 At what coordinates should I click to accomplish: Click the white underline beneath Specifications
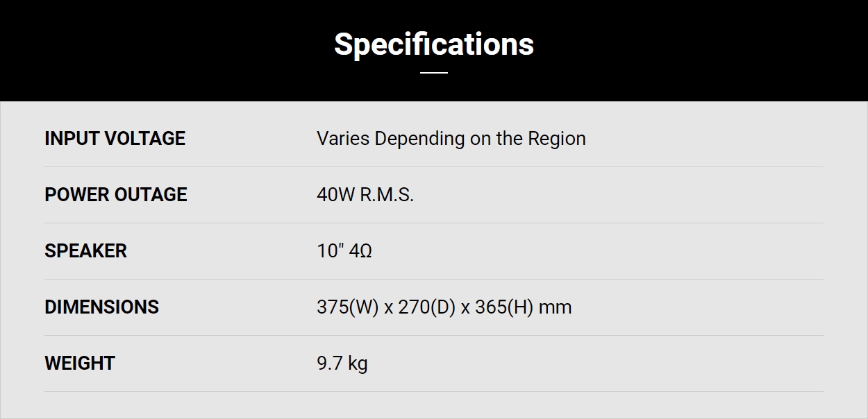pos(434,72)
